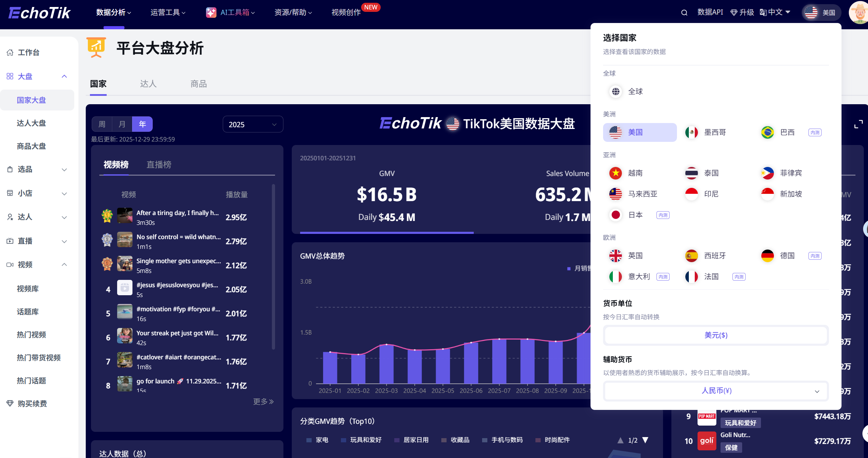This screenshot has width=868, height=458.
Task: Switch time range to month (月)
Action: click(122, 124)
